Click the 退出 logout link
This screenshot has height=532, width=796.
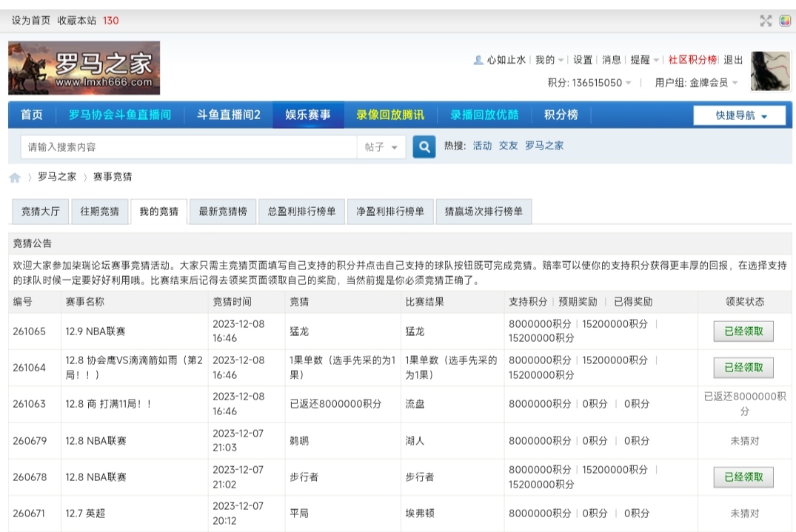click(x=733, y=60)
